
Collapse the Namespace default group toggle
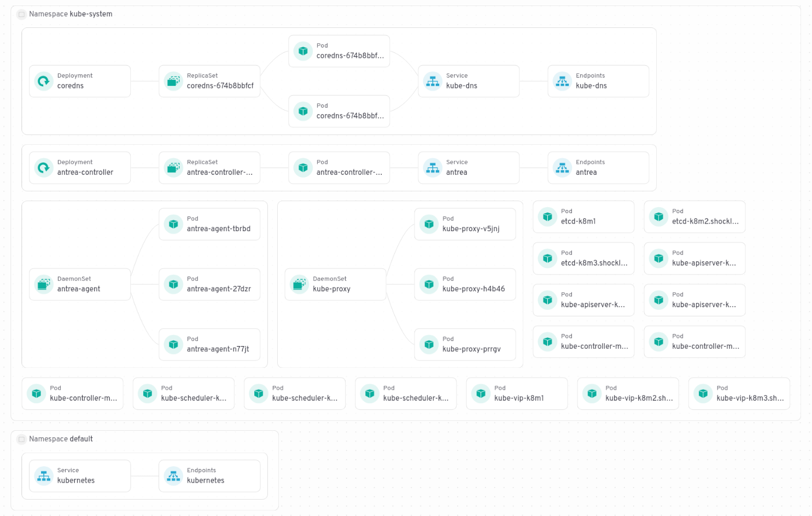tap(22, 439)
